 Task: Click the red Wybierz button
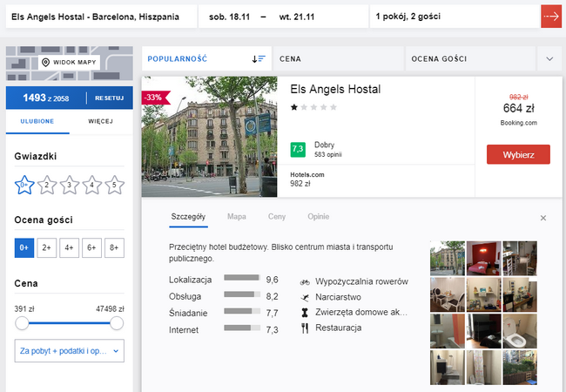pyautogui.click(x=518, y=154)
